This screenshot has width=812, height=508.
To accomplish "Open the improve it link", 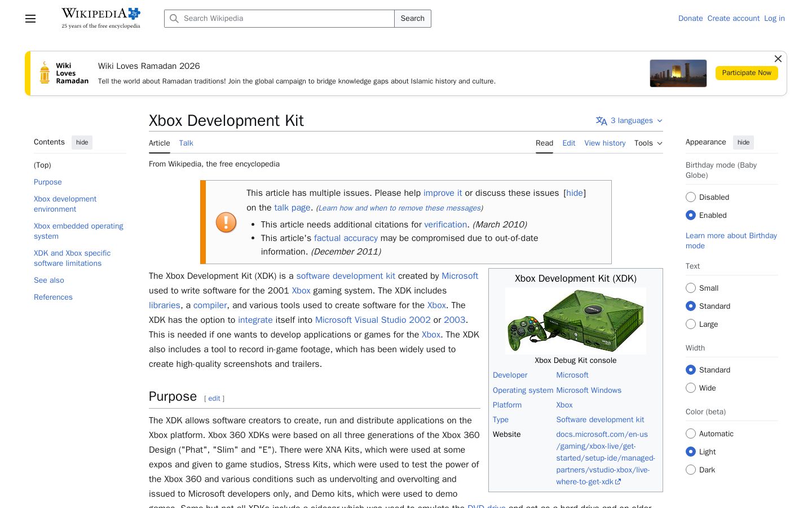I will [443, 193].
